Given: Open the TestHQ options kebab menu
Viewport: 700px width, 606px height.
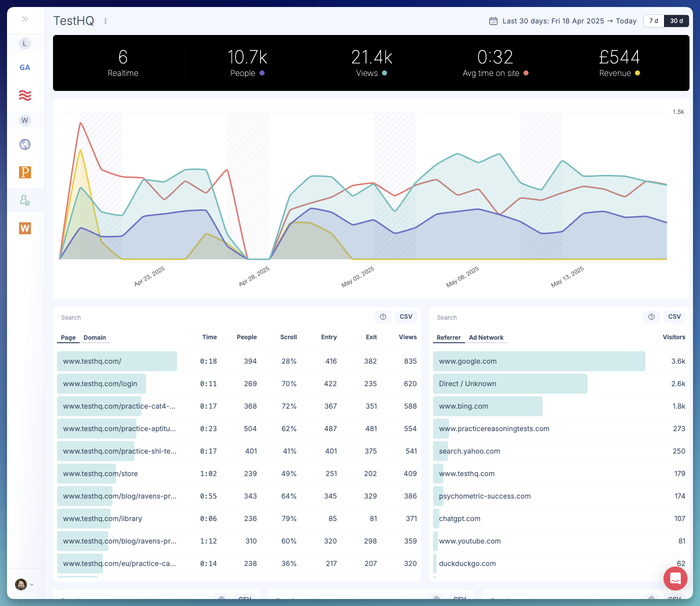Looking at the screenshot, I should [105, 21].
